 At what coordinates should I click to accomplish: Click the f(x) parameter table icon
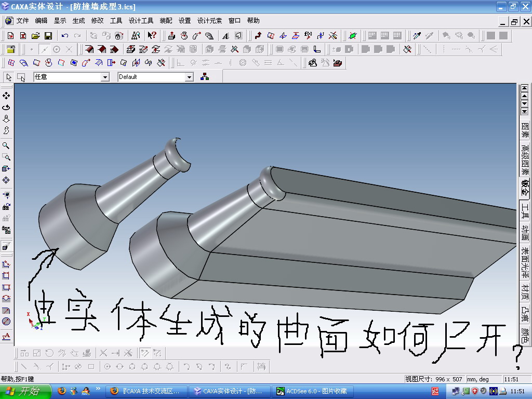click(308, 35)
